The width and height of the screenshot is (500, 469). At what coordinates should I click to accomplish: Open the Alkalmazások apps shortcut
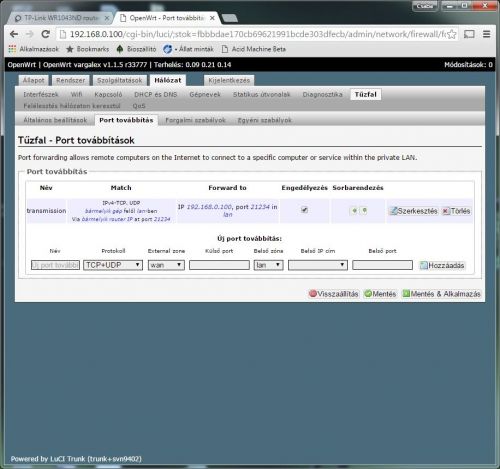[x=33, y=49]
